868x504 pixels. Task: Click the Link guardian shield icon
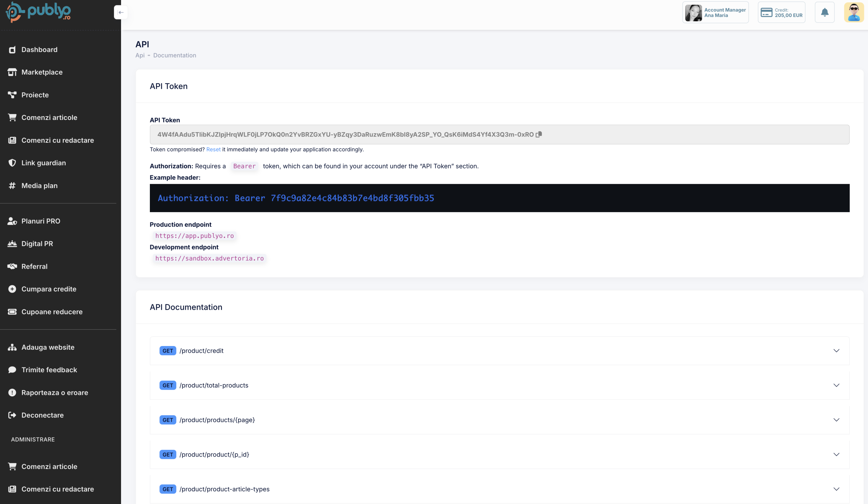tap(13, 163)
